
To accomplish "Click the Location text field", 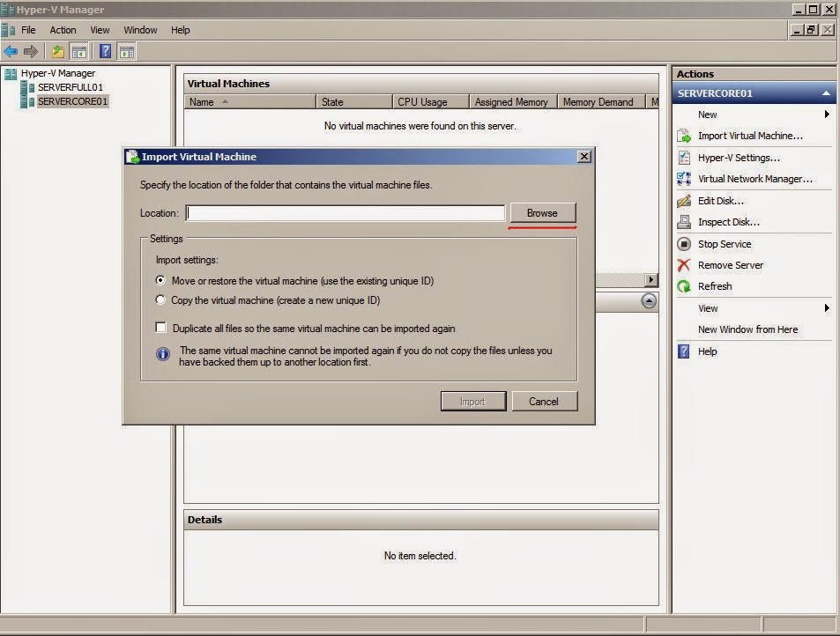I will [x=346, y=212].
